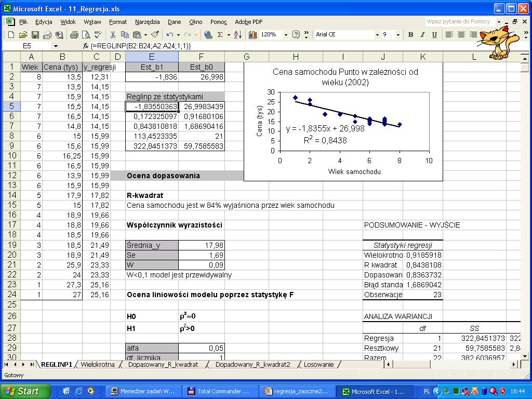
Task: Expand the paste options arrow
Action: tap(145, 35)
